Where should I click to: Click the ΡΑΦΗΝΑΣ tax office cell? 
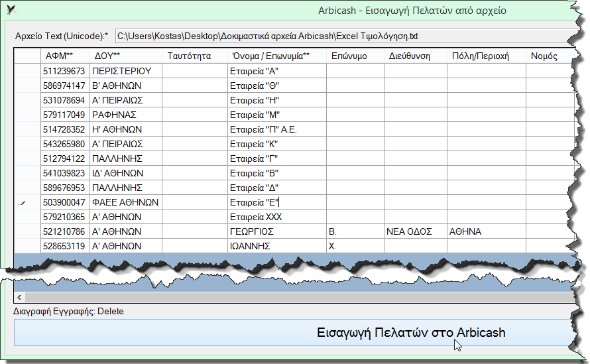point(126,115)
